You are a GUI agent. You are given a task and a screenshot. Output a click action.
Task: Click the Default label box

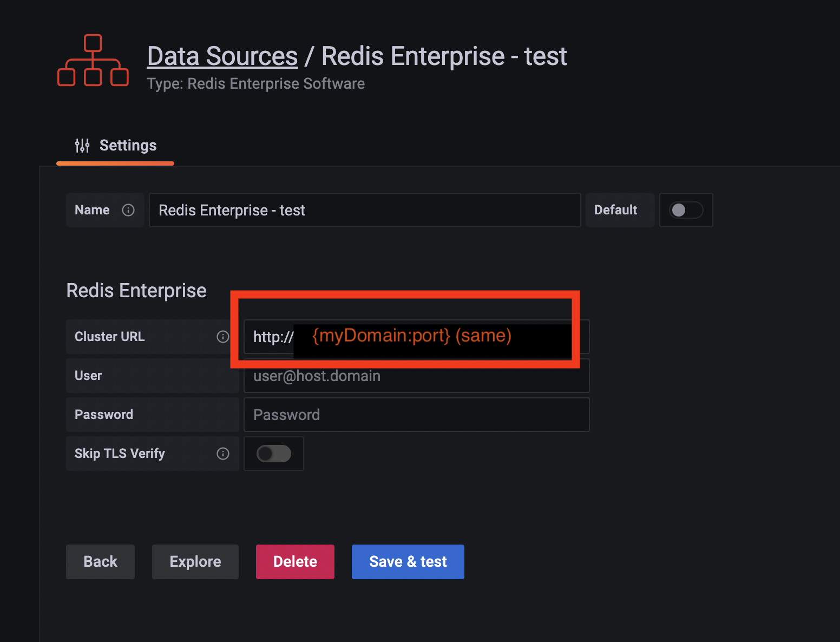[x=619, y=210]
